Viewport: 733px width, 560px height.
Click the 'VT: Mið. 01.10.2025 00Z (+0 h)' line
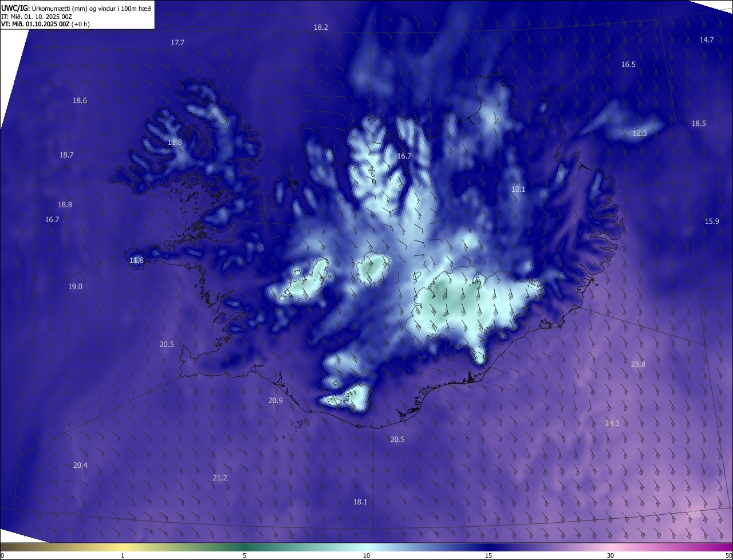click(45, 24)
